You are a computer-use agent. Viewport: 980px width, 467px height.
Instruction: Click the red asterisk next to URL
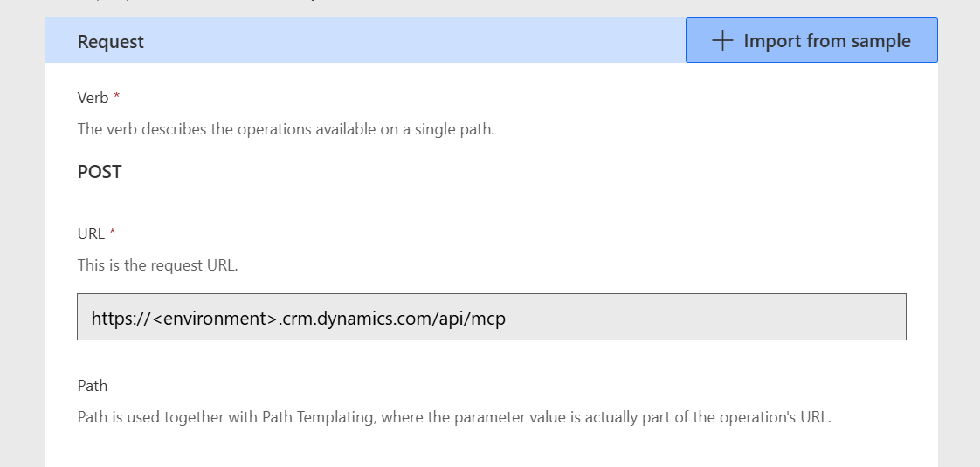113,233
